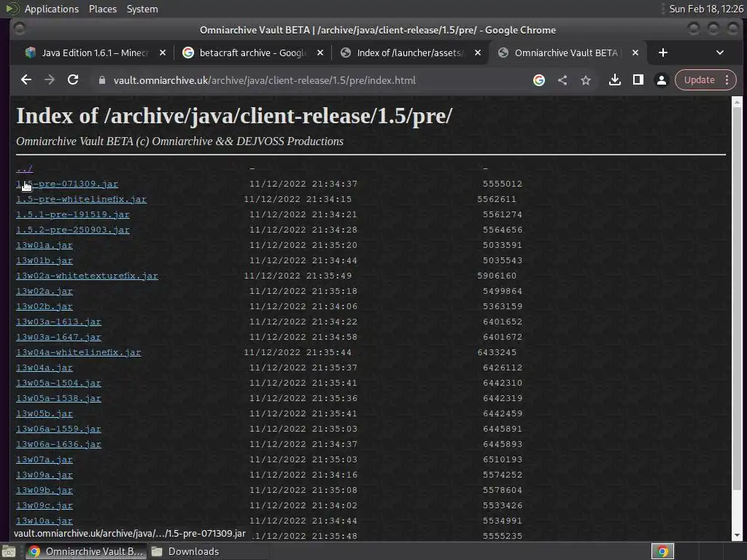Open the Places menu
Screen dimensions: 747x560
click(x=102, y=9)
